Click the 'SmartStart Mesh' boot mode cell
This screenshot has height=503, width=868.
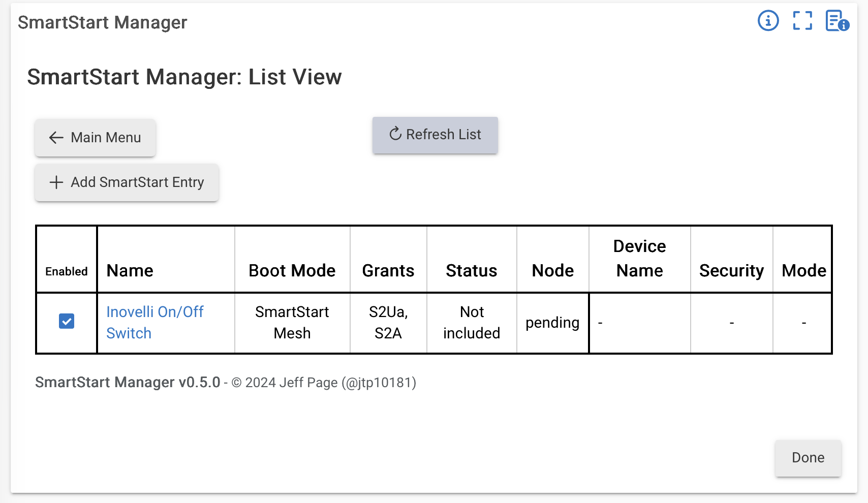click(x=292, y=322)
